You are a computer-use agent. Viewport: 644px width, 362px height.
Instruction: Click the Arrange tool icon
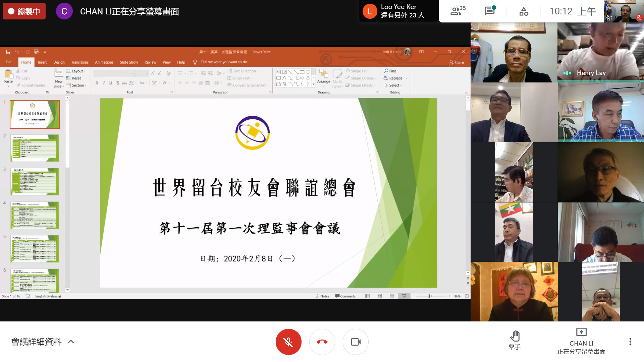[324, 76]
